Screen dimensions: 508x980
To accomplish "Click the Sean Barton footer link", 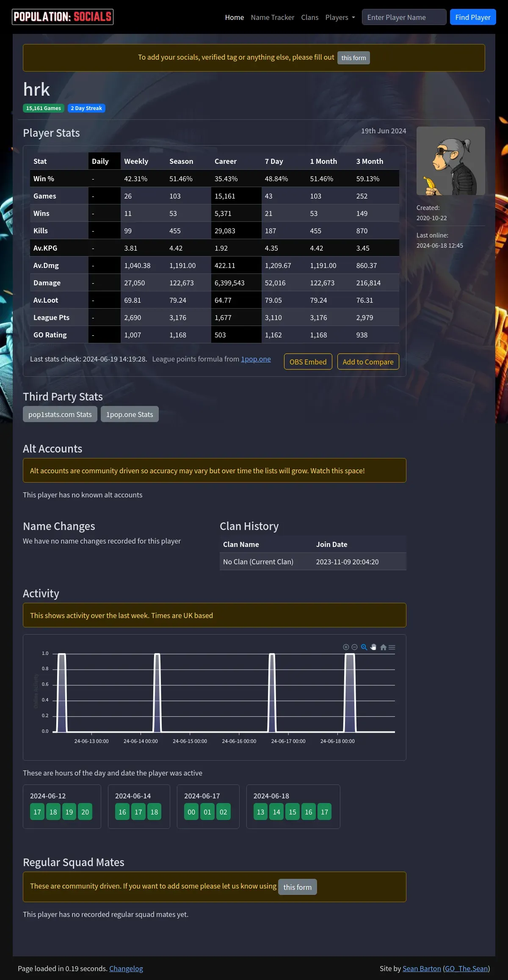I will pyautogui.click(x=421, y=968).
